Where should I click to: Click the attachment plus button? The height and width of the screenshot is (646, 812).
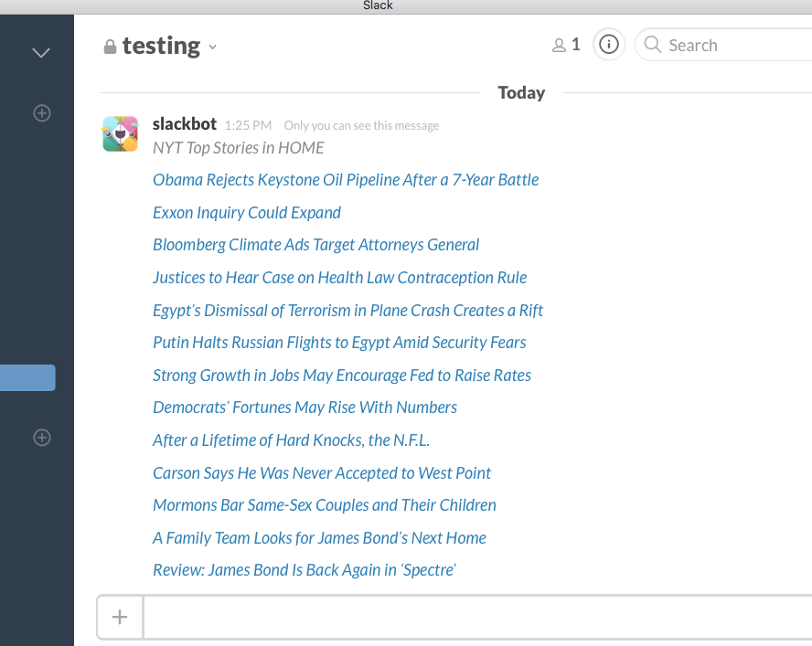[120, 618]
